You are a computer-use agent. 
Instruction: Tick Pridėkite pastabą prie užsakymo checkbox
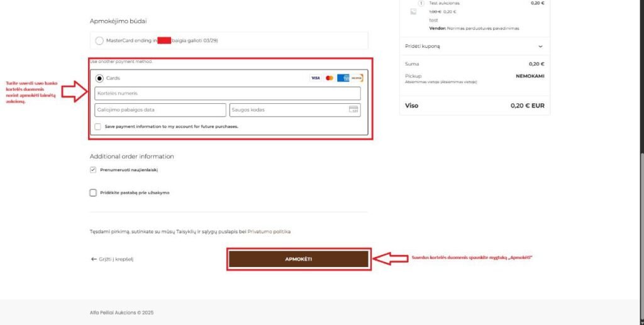click(x=93, y=193)
